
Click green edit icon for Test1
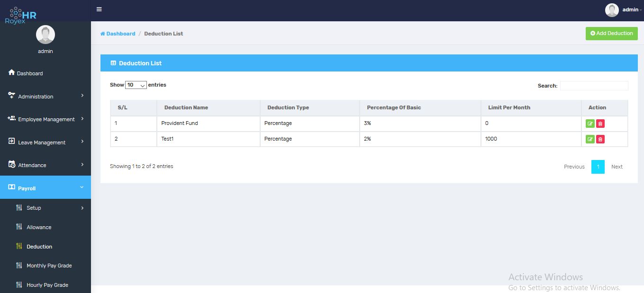[590, 139]
